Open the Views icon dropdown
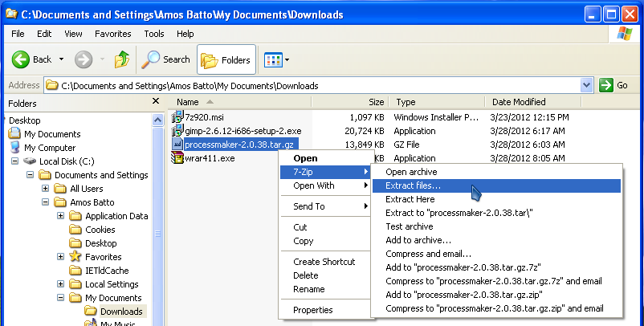 coord(277,59)
